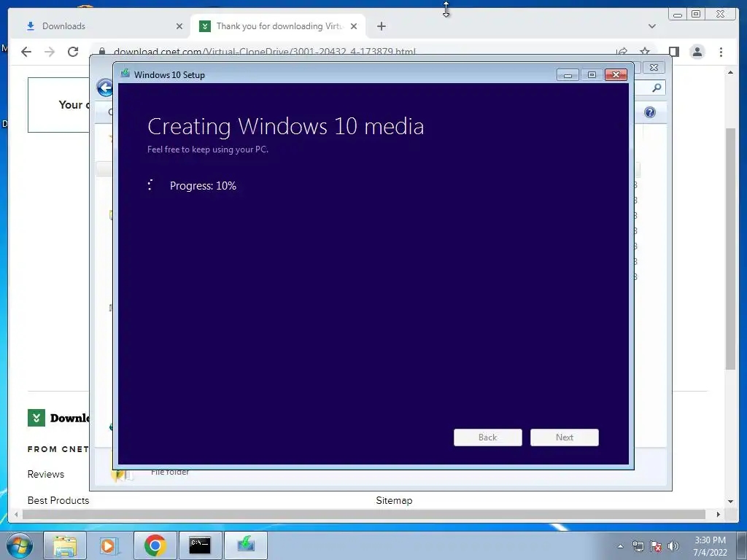Show hidden tray icons arrow
This screenshot has width=747, height=560.
pos(620,546)
